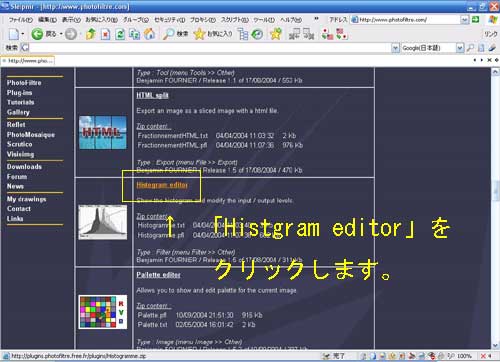This screenshot has width=500, height=362.
Task: Click the red Stop page icon
Action: pos(106,34)
